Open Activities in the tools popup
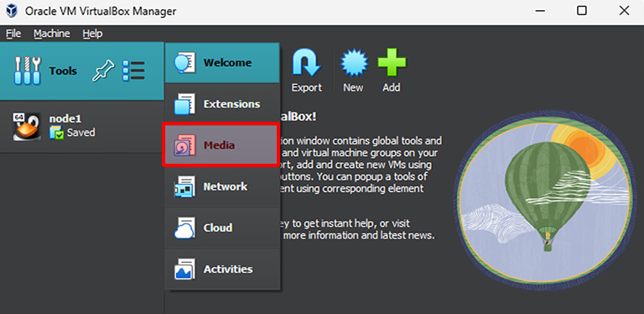This screenshot has height=314, width=644. pyautogui.click(x=222, y=270)
